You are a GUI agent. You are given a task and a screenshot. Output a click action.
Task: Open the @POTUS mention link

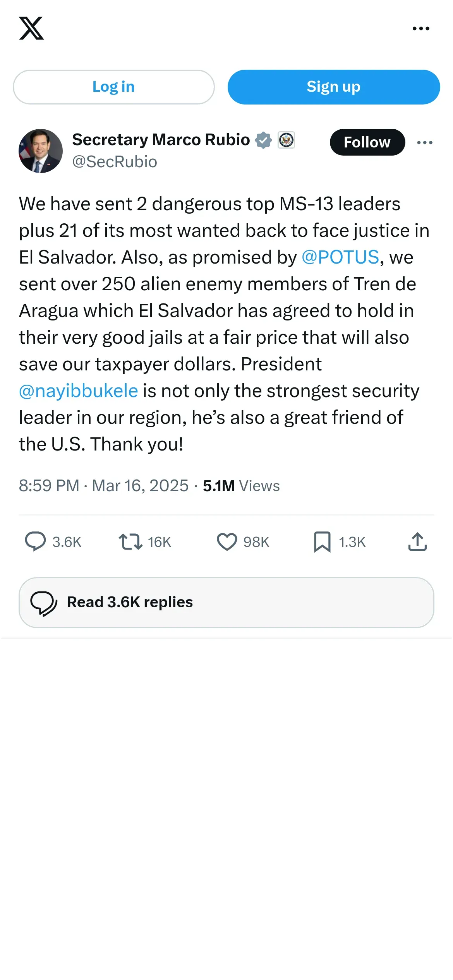click(x=340, y=257)
